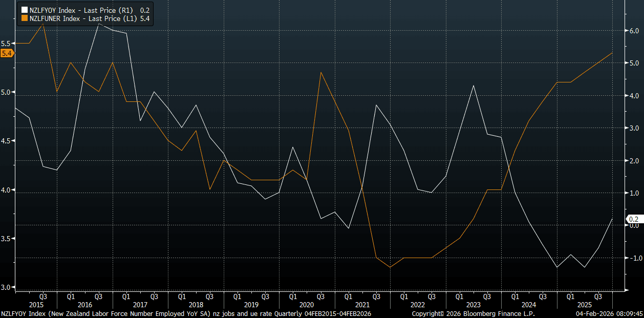Click the 2022 year label on time axis
Viewport: 644px width, 318px height.
click(x=417, y=304)
